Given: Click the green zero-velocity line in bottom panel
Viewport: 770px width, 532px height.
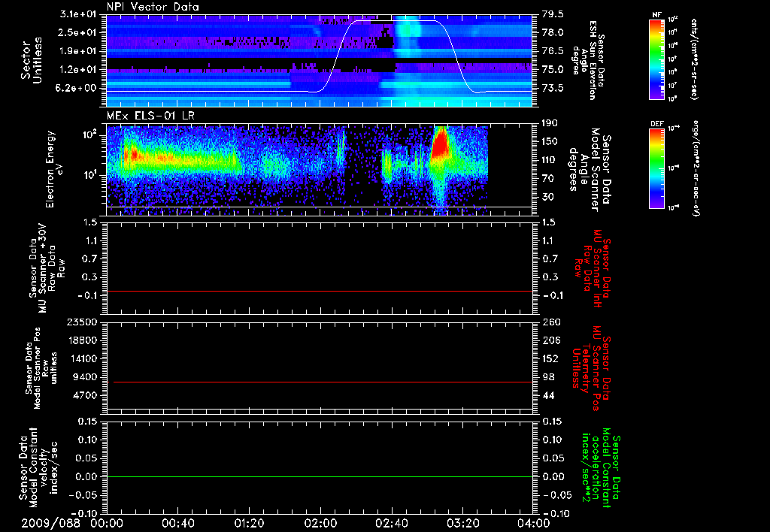Looking at the screenshot, I should coord(319,476).
